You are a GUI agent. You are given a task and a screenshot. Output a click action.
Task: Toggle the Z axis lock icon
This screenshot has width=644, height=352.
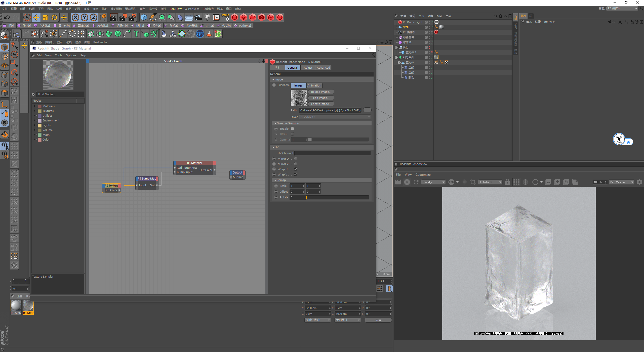[x=94, y=17]
